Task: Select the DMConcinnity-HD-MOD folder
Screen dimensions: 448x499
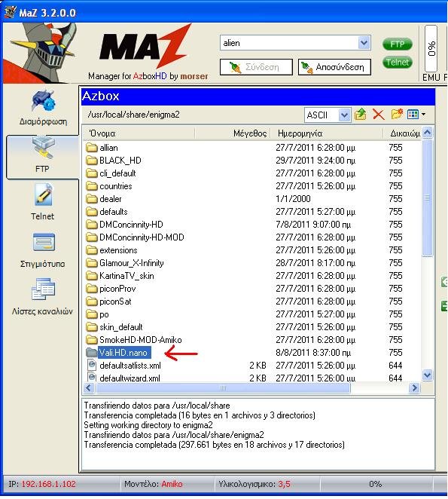Action: pyautogui.click(x=135, y=237)
